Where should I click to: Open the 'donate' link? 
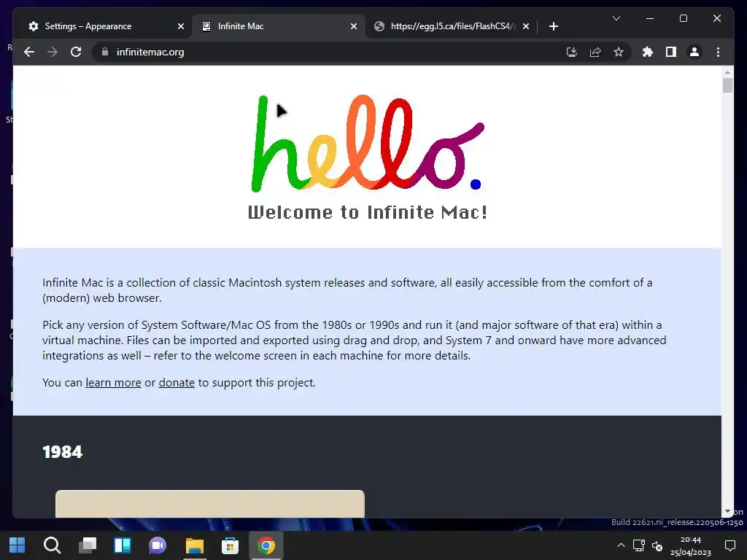[177, 383]
